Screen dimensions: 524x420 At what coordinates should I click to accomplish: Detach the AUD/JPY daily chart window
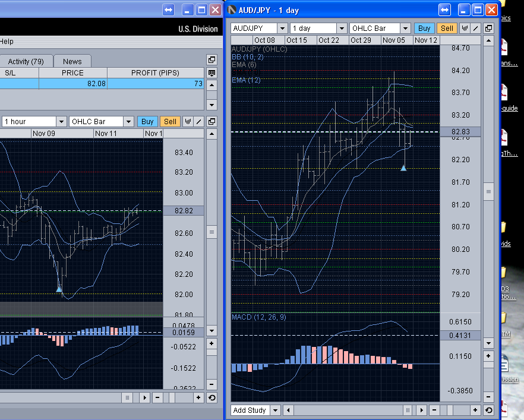488,28
